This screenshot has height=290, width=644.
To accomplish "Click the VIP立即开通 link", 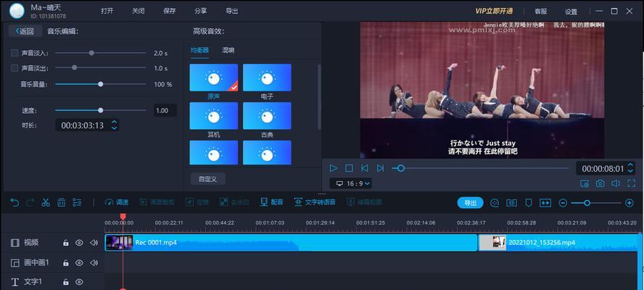I will pyautogui.click(x=494, y=11).
